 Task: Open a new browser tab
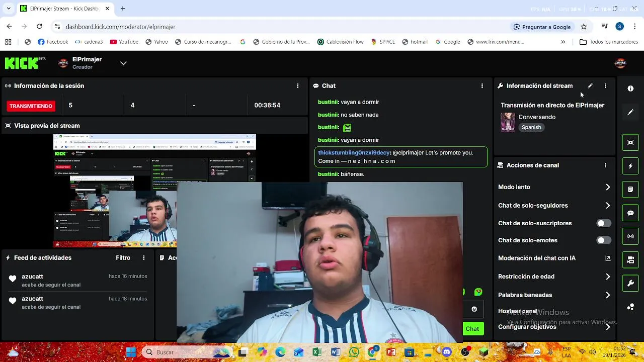(123, 9)
